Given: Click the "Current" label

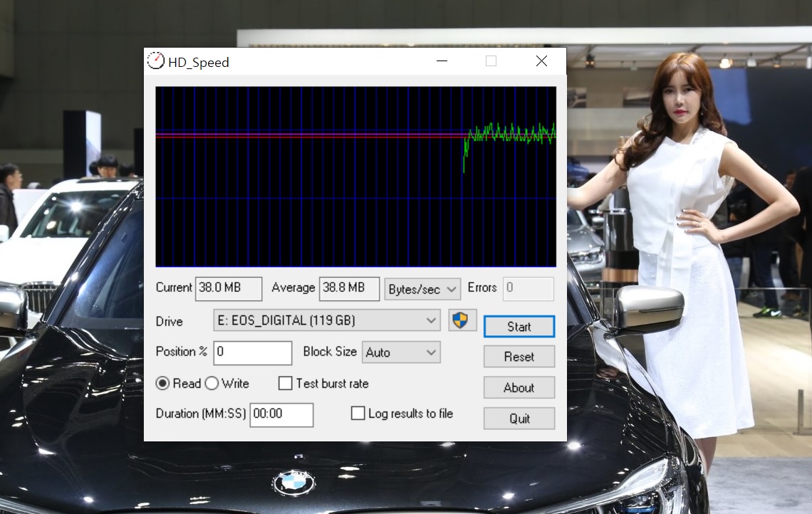Looking at the screenshot, I should click(174, 288).
